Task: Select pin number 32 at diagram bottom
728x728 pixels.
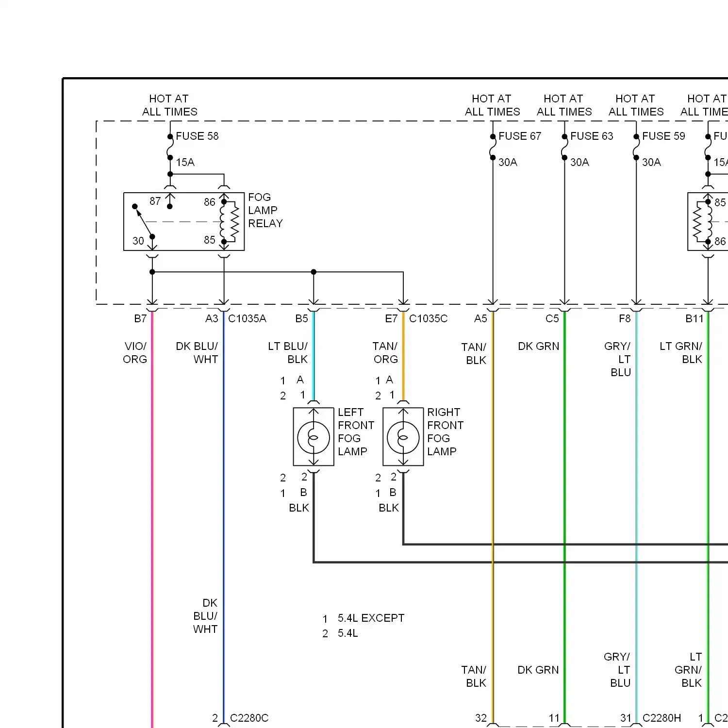Action: click(x=481, y=718)
